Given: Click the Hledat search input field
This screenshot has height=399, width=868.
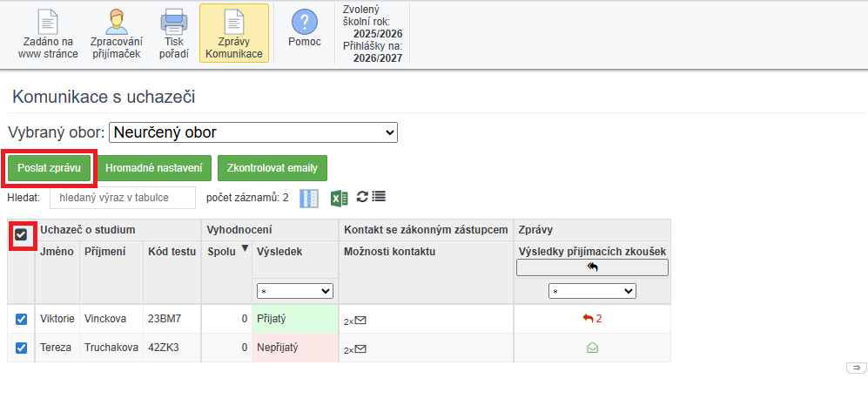Looking at the screenshot, I should click(x=123, y=198).
